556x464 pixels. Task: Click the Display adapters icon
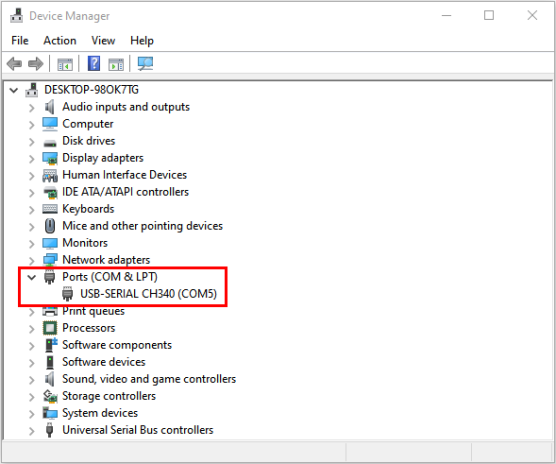tap(50, 158)
